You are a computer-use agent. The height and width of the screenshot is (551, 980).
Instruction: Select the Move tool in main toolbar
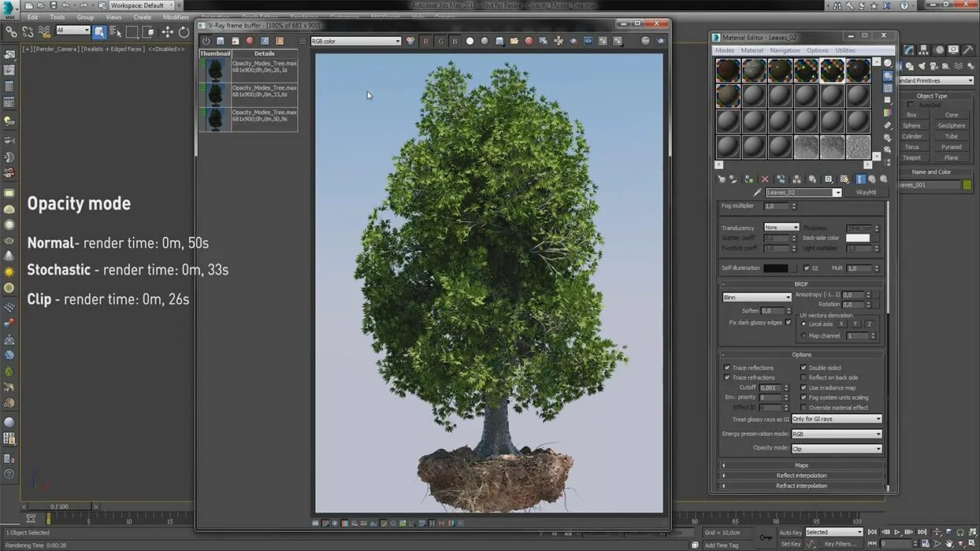click(x=167, y=32)
